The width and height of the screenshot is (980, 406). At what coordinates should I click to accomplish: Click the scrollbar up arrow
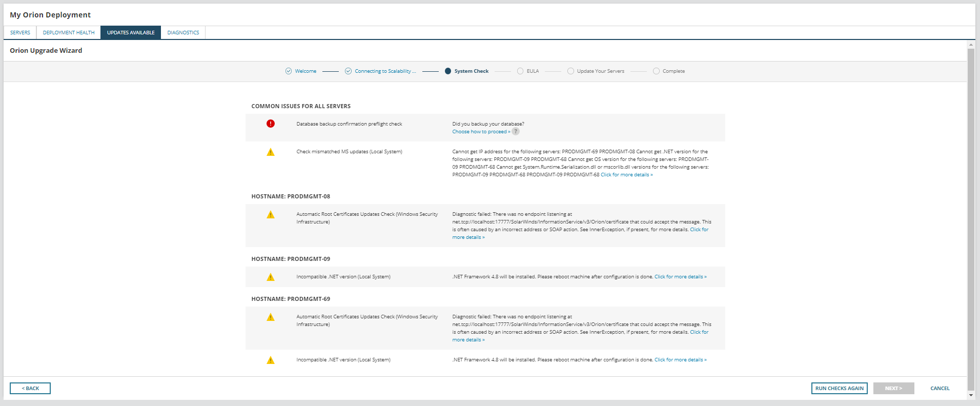click(x=971, y=45)
